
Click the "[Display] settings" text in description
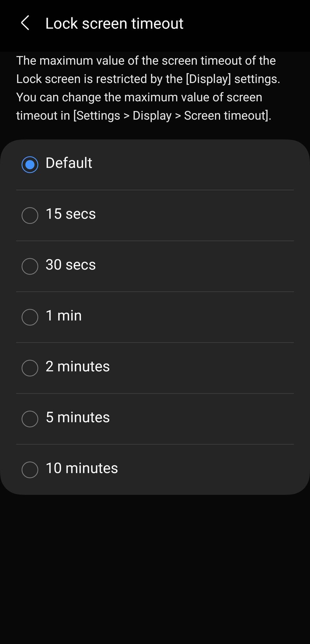tap(233, 79)
